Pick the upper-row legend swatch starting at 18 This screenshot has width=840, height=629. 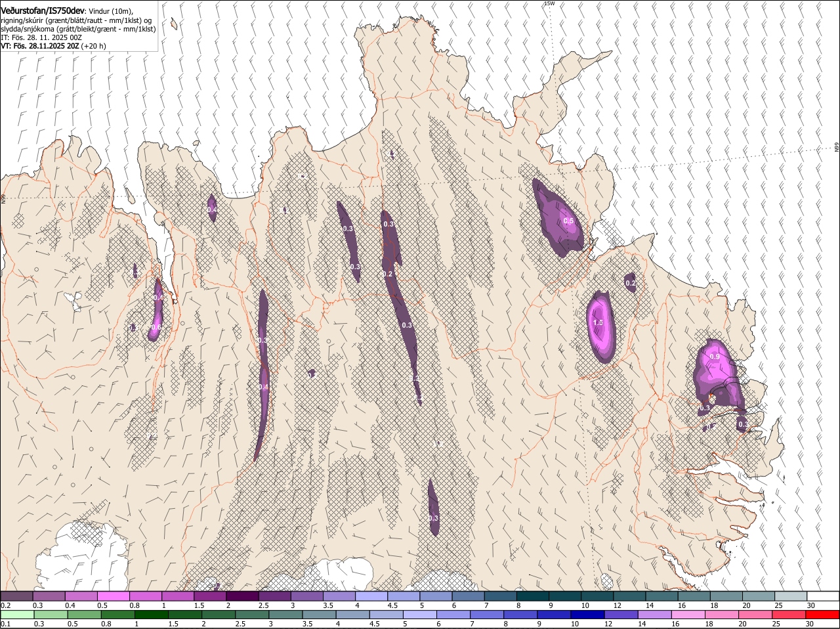726,596
